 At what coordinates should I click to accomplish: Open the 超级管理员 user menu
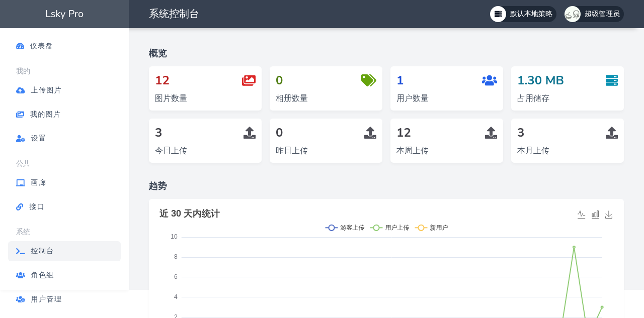tap(594, 14)
